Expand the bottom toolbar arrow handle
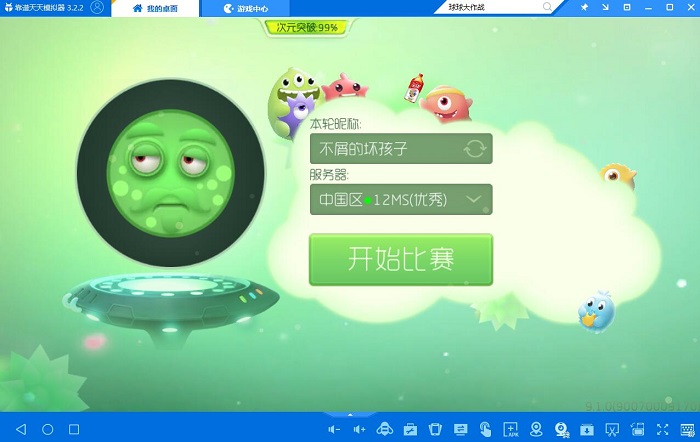Screen dimensions: 700x442 (350, 415)
